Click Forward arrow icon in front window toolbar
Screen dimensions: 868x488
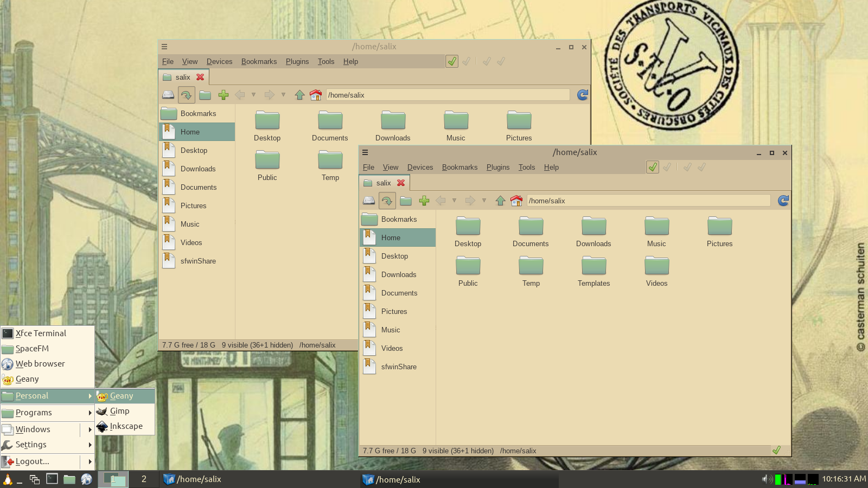coord(470,201)
